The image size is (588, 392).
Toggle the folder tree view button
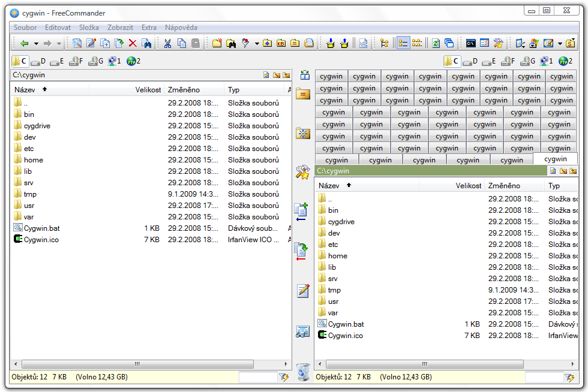(385, 44)
